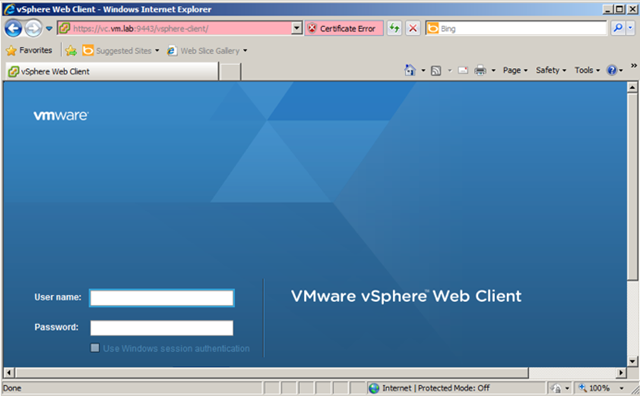Expand the address bar history dropdown

pyautogui.click(x=297, y=28)
